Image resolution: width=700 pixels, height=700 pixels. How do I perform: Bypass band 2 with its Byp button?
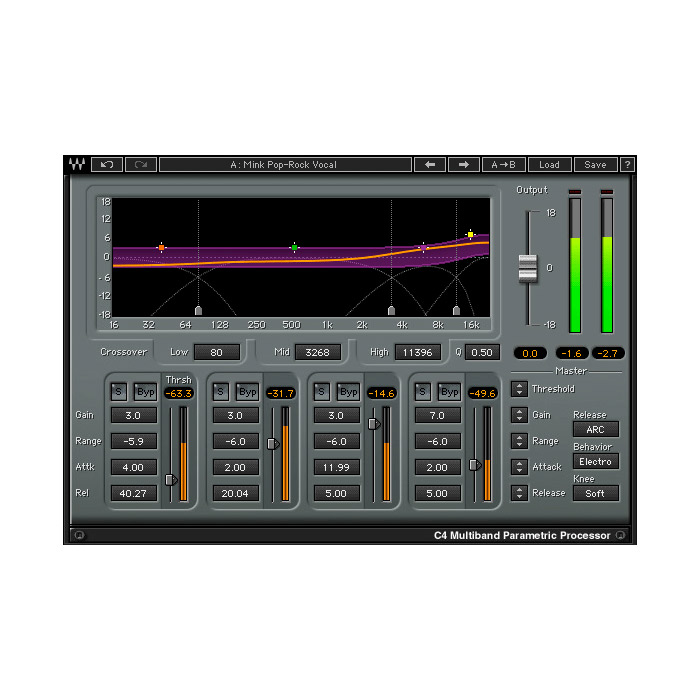coord(247,392)
